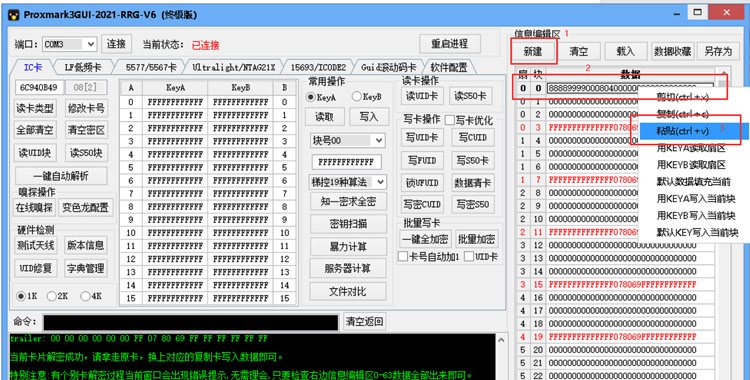Click the 连接 connect button
750x380 pixels.
click(x=116, y=44)
